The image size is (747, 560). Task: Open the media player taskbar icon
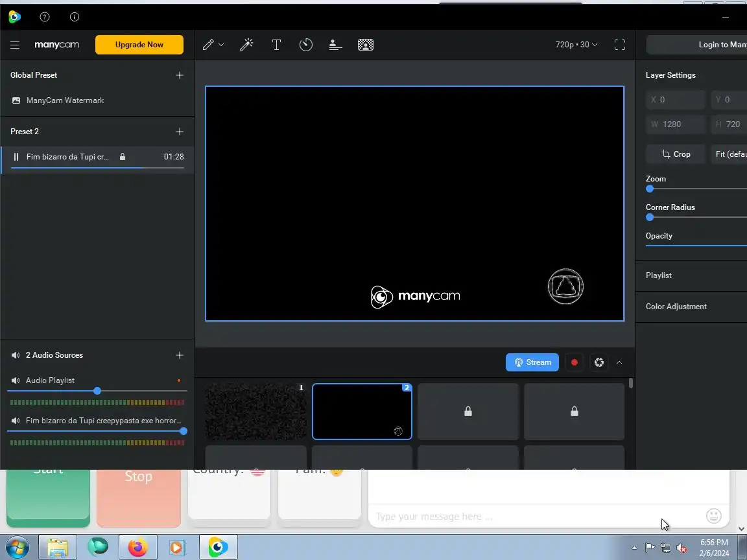pyautogui.click(x=177, y=548)
